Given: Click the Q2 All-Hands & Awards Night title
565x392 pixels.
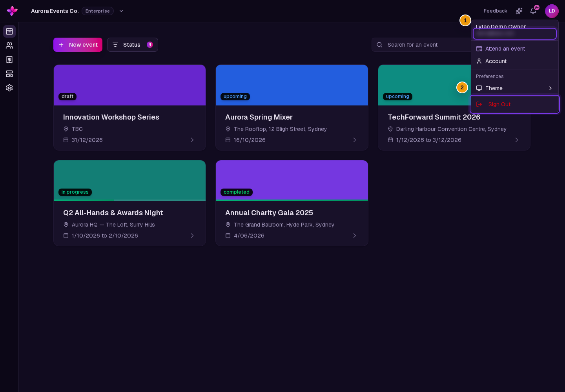Looking at the screenshot, I should point(113,213).
